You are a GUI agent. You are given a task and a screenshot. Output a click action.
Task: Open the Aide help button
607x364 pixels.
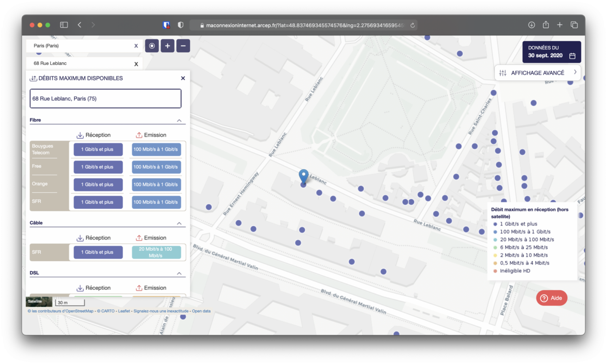pyautogui.click(x=552, y=298)
